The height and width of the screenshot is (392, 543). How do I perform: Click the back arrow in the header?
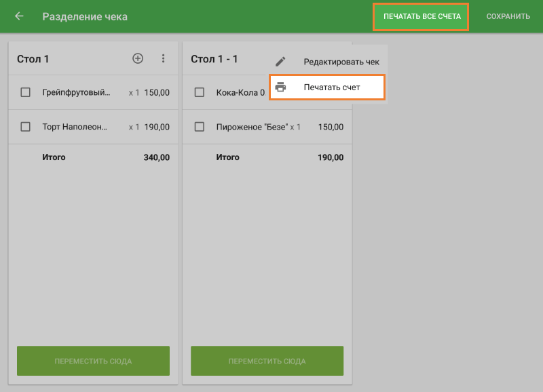tap(19, 16)
